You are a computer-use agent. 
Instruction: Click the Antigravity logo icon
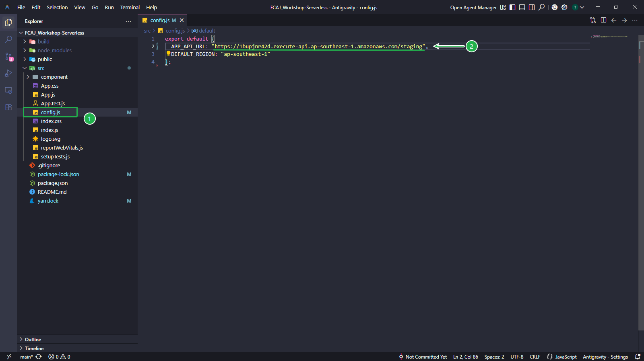[7, 7]
